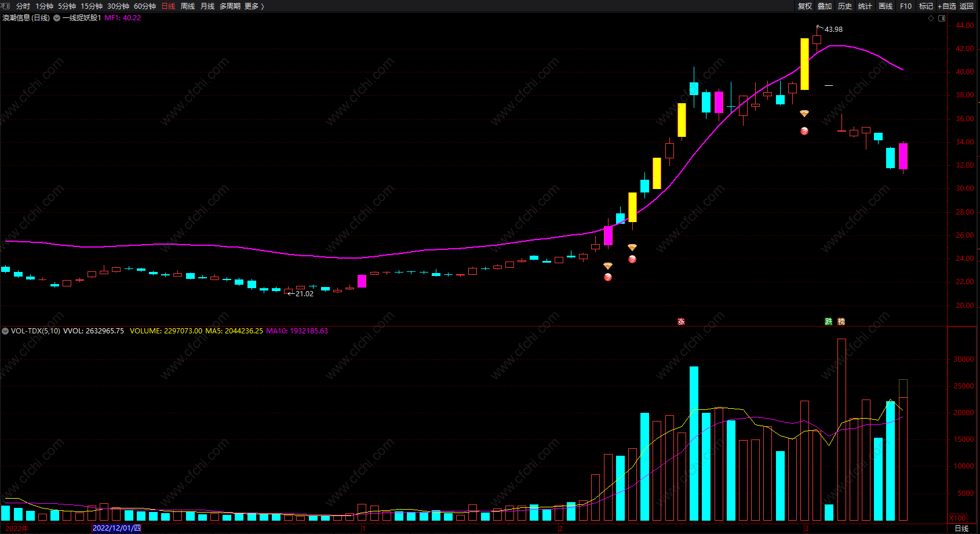Select the 5分钟 period tab
Image resolution: width=980 pixels, height=534 pixels.
pyautogui.click(x=67, y=6)
